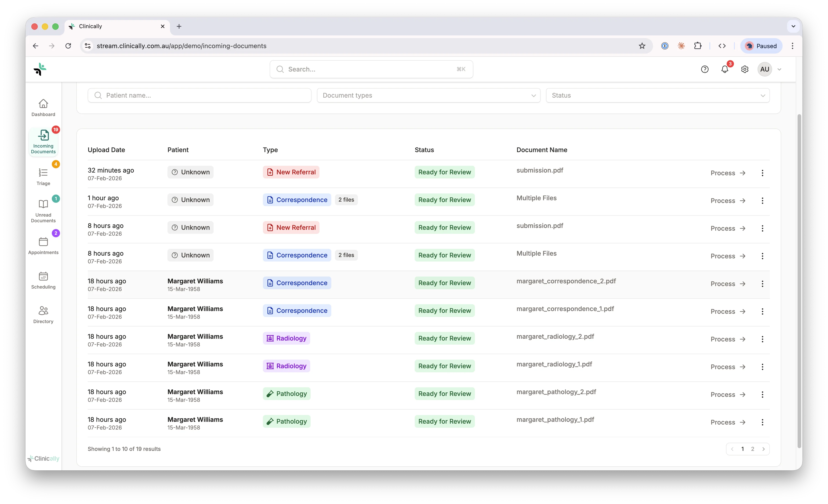
Task: Expand the AU account menu chevron
Action: (x=780, y=69)
